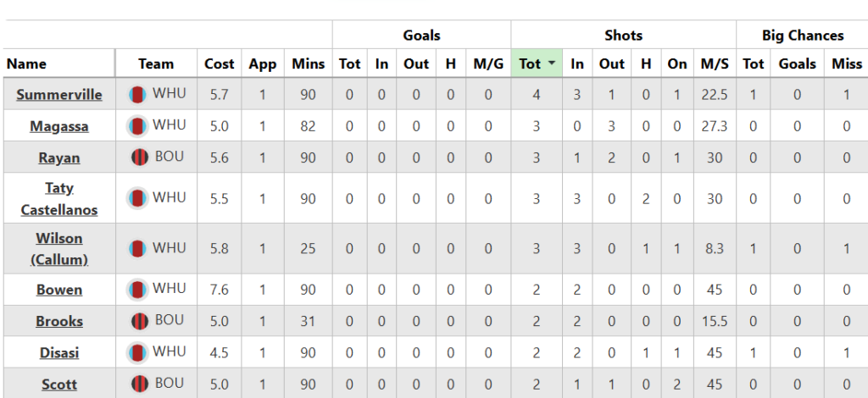Open the Taty Castellanos player link
This screenshot has width=868, height=398.
[59, 198]
